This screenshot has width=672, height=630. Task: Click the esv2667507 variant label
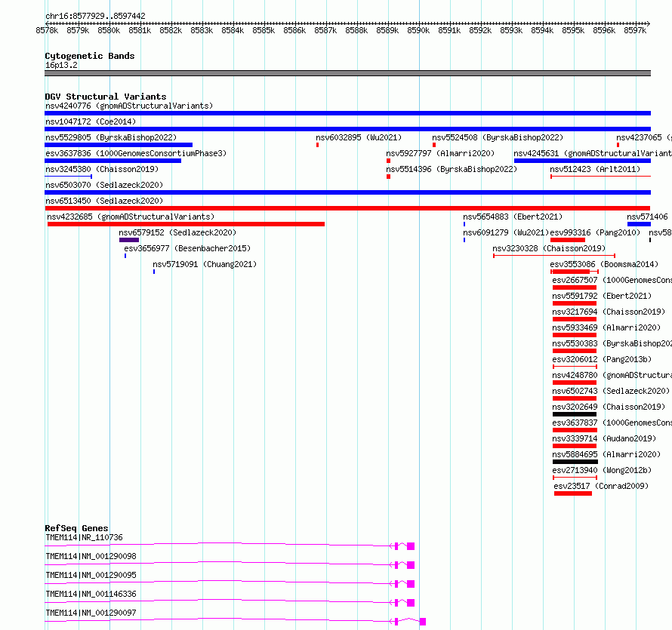[612, 280]
